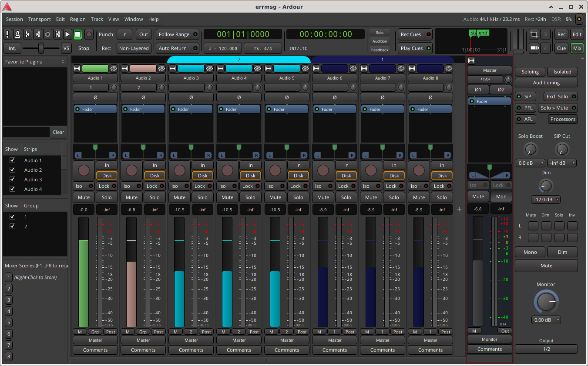Image resolution: width=588 pixels, height=366 pixels.
Task: Uncheck the Audio 2 show checkbox
Action: pyautogui.click(x=13, y=170)
